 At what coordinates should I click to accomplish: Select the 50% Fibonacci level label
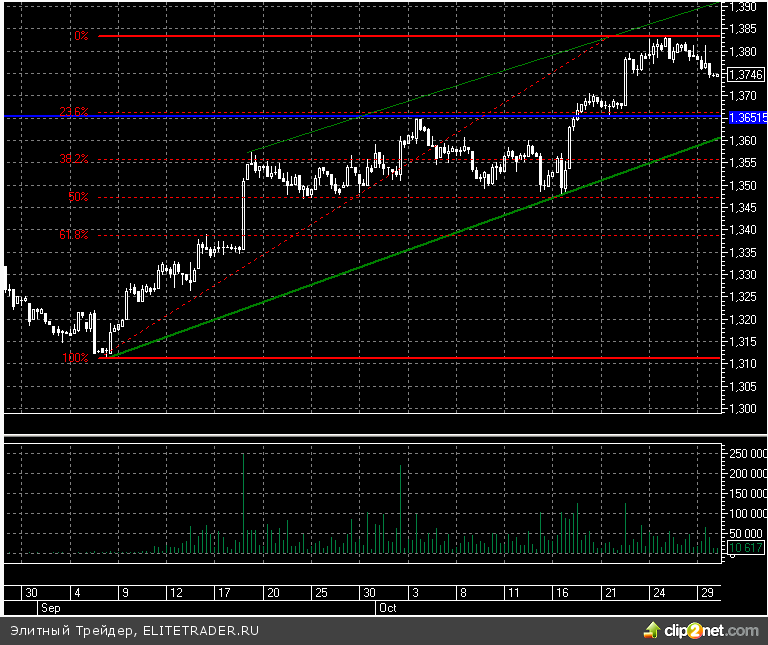[x=78, y=197]
